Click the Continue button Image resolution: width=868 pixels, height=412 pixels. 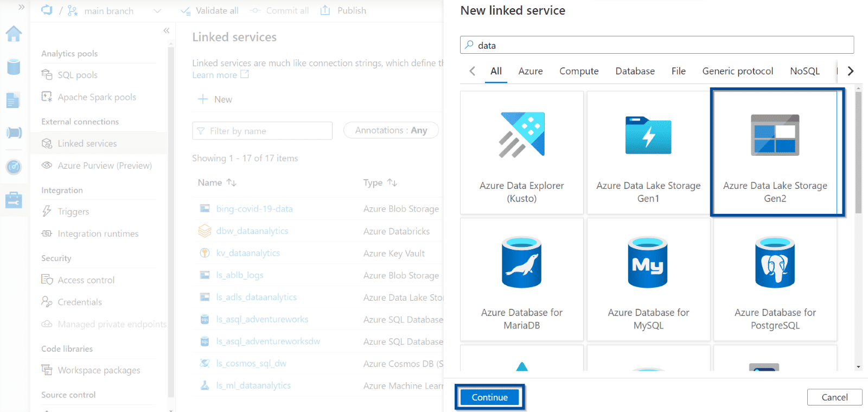click(490, 397)
